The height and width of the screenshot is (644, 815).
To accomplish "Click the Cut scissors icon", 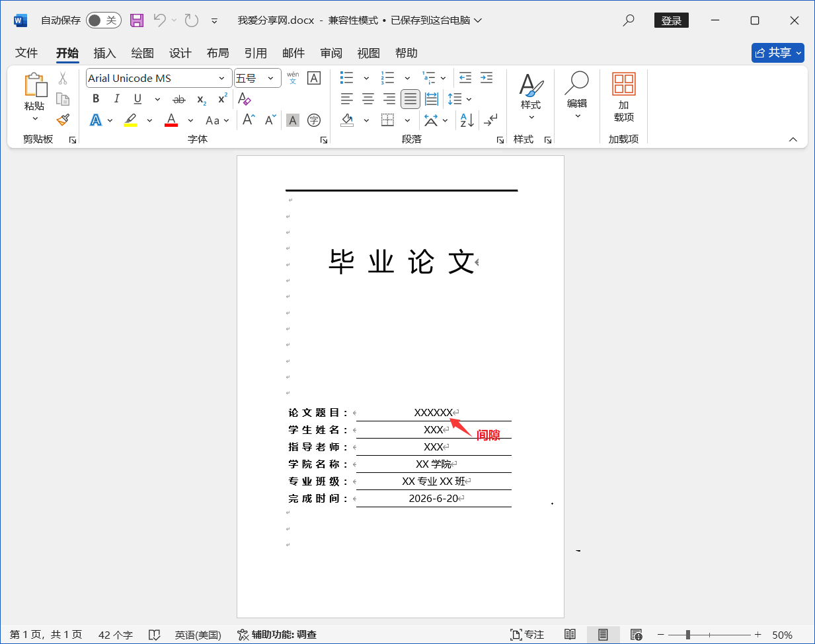I will pyautogui.click(x=63, y=78).
